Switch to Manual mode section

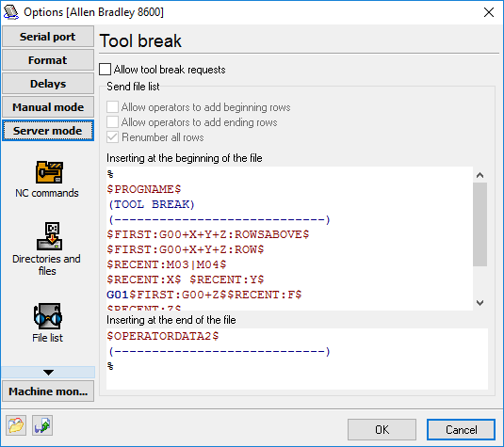pos(48,107)
